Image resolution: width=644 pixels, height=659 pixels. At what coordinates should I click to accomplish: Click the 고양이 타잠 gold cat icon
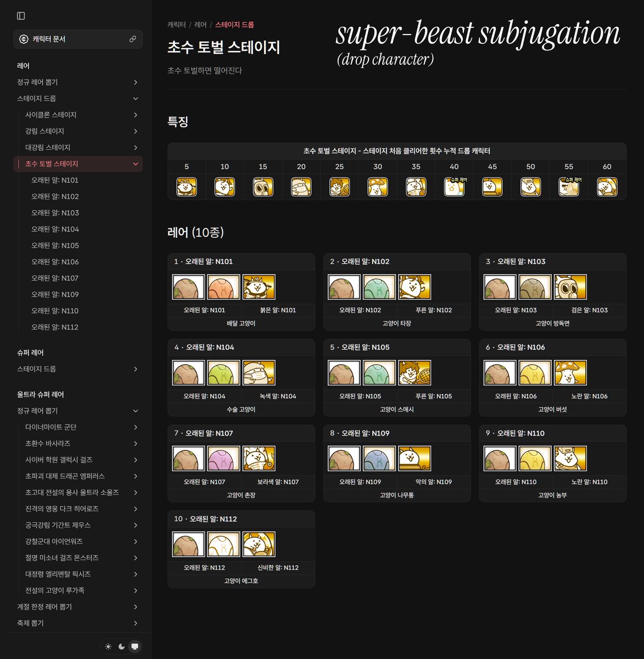click(415, 287)
